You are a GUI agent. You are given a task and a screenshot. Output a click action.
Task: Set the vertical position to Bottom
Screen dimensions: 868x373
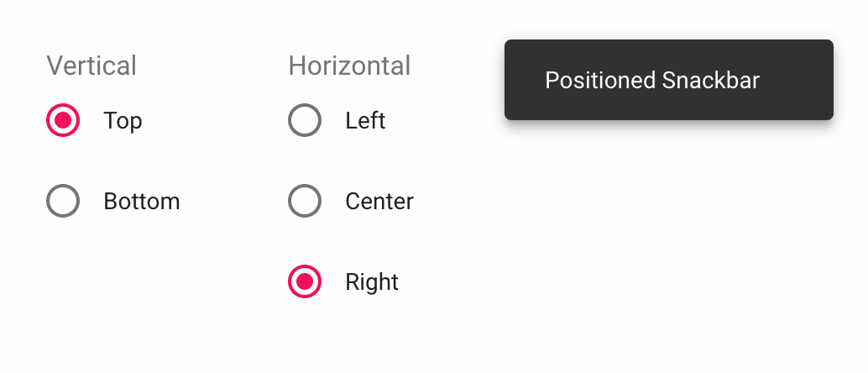(63, 202)
